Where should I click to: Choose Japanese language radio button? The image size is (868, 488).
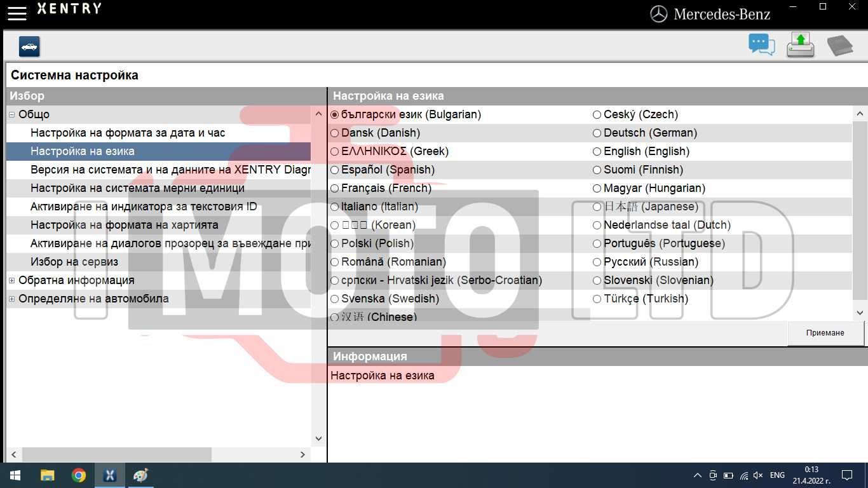tap(597, 207)
